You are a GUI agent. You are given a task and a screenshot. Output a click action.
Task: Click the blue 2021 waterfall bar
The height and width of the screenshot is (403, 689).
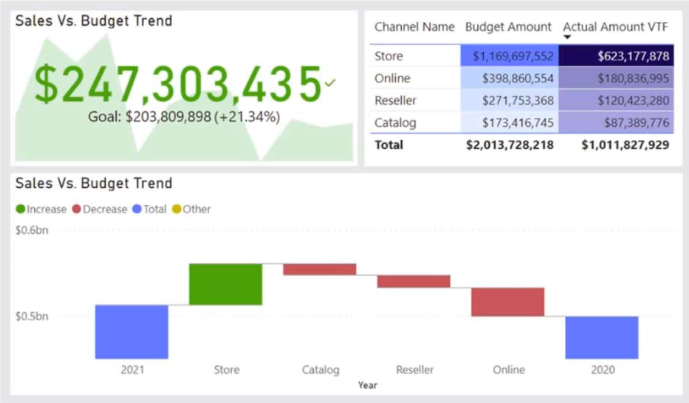[x=131, y=331]
